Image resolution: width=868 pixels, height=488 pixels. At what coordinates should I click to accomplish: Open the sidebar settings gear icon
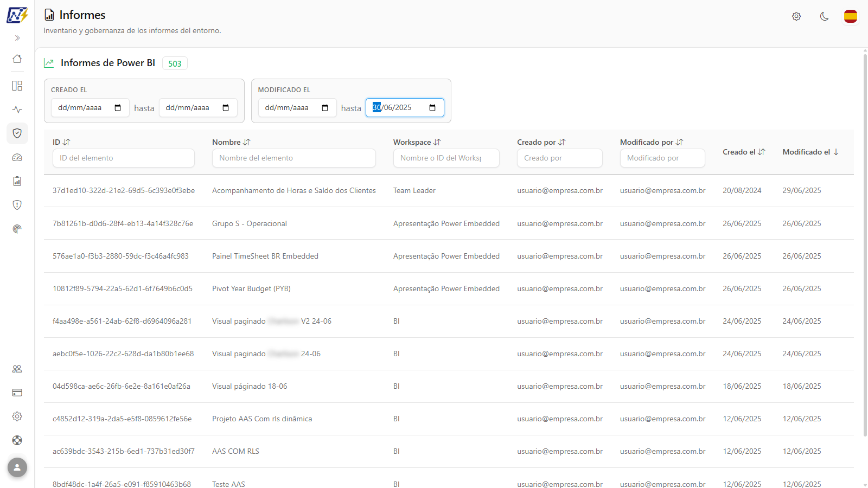pos(17,416)
